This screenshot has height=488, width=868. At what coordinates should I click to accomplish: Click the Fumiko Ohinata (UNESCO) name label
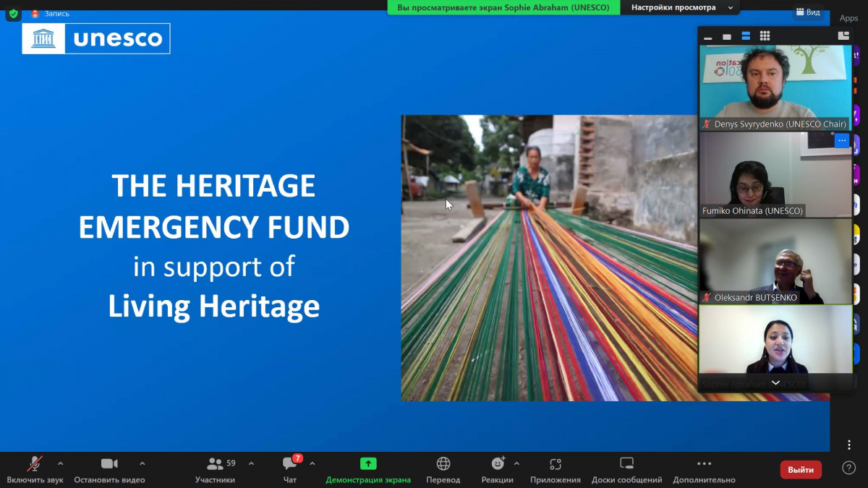point(752,211)
